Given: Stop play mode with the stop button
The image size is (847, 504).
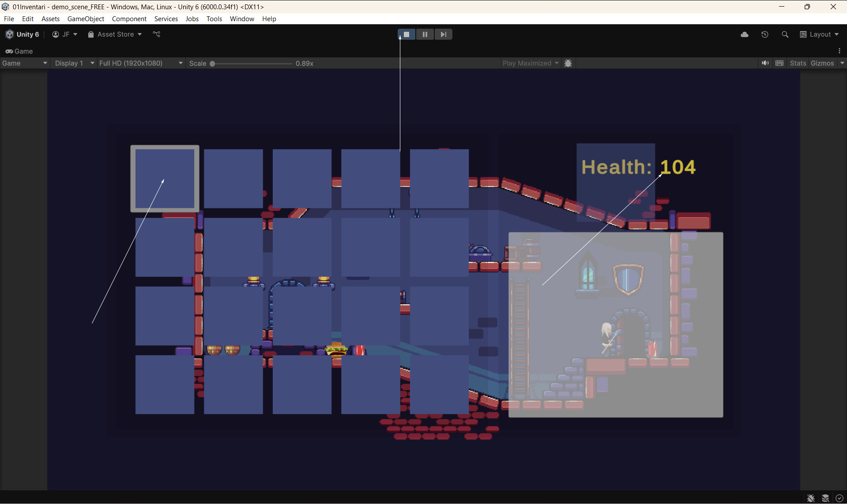Looking at the screenshot, I should [407, 34].
